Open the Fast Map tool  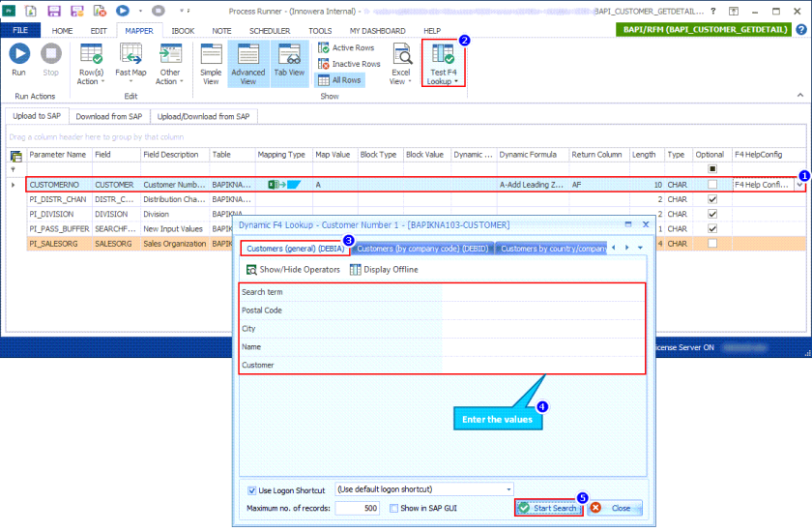(x=130, y=64)
